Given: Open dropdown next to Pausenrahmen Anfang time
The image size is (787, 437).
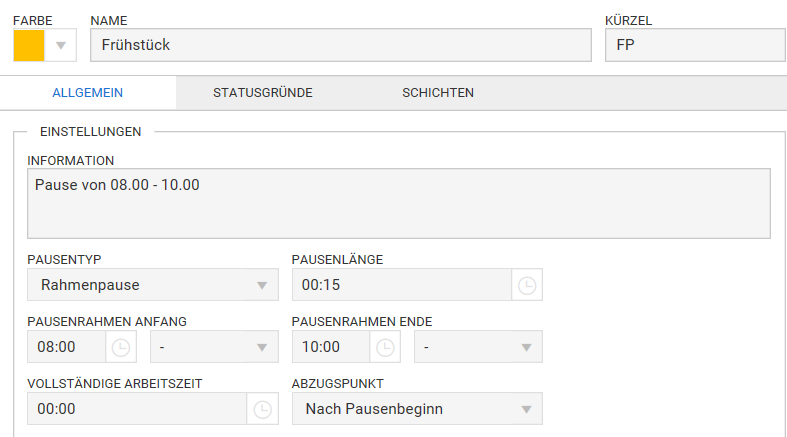Looking at the screenshot, I should coord(214,347).
